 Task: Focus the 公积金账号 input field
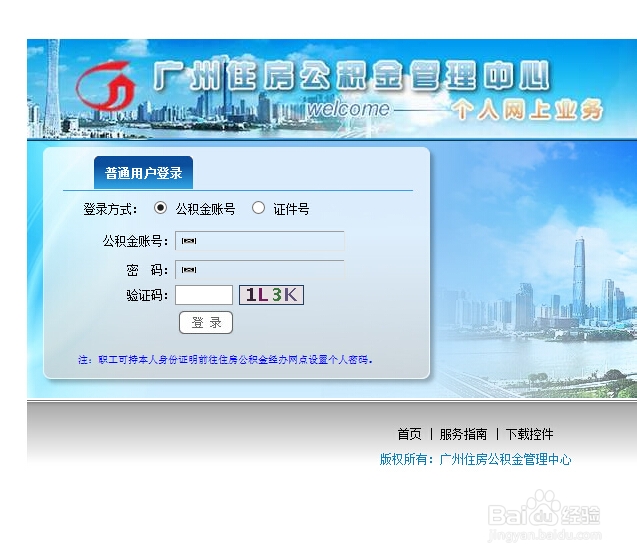[x=260, y=241]
